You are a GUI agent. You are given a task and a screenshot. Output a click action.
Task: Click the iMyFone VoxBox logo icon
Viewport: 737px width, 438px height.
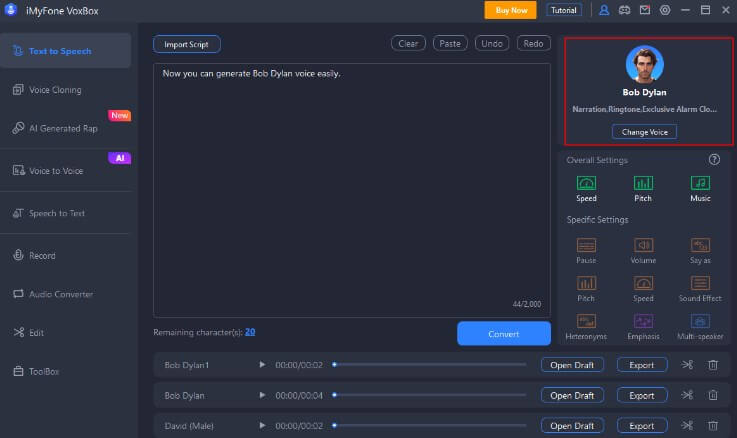click(x=10, y=10)
